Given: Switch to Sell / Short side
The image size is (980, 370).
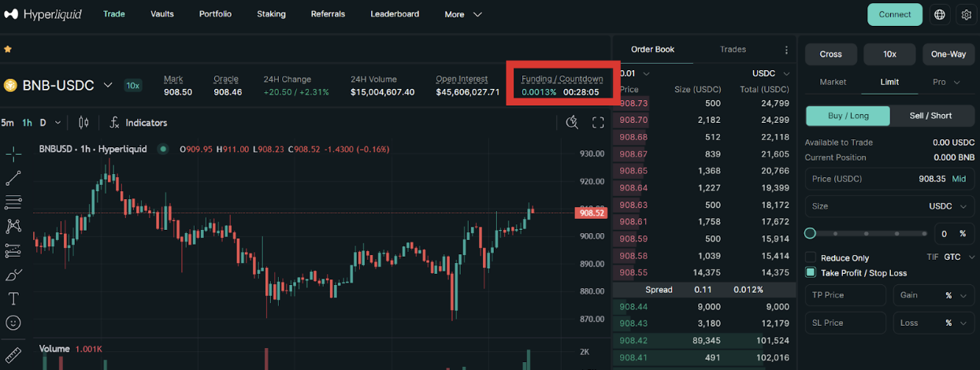Looking at the screenshot, I should coord(930,116).
